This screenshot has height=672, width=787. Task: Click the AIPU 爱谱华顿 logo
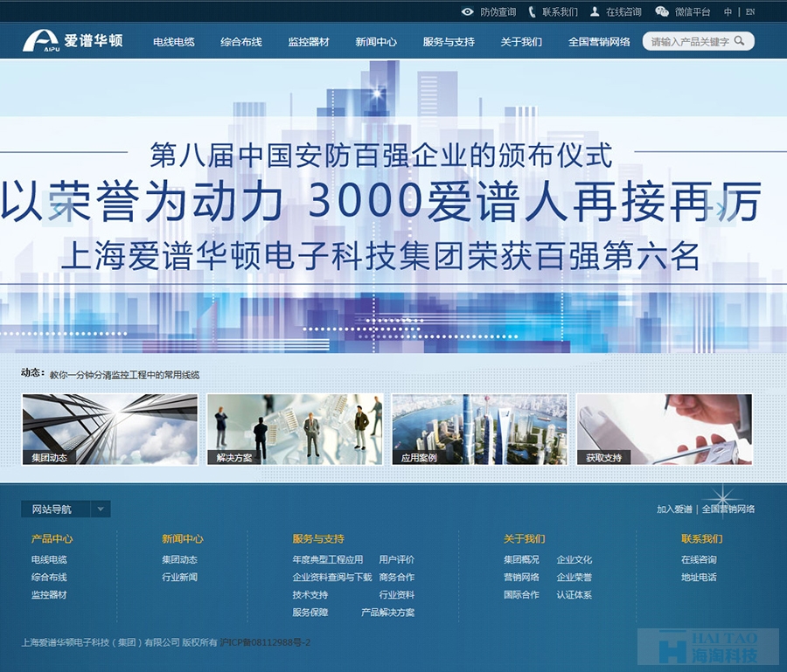pos(73,40)
